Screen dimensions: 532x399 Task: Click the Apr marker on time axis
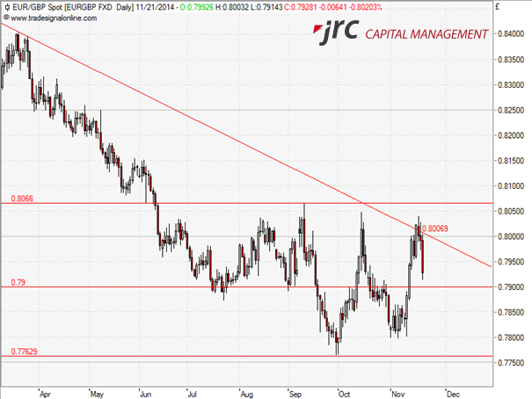(44, 394)
